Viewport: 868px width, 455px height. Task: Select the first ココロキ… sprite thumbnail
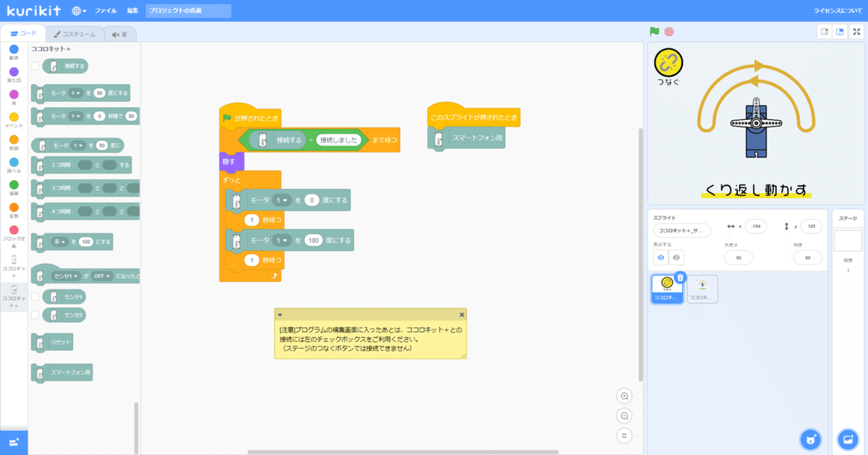(667, 289)
